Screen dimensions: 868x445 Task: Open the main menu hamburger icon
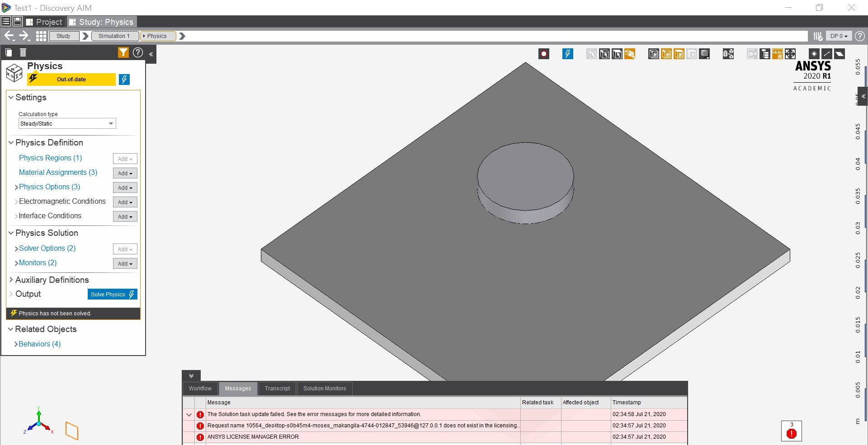pyautogui.click(x=6, y=22)
